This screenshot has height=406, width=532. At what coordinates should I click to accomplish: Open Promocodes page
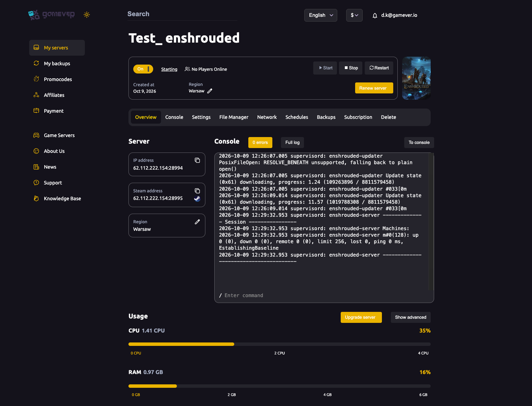coord(57,79)
